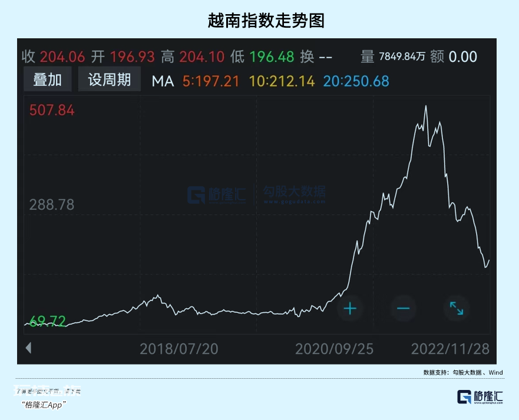Select the MA 20:250.68 indicator value
Screen dimensions: 519x420
(356, 81)
